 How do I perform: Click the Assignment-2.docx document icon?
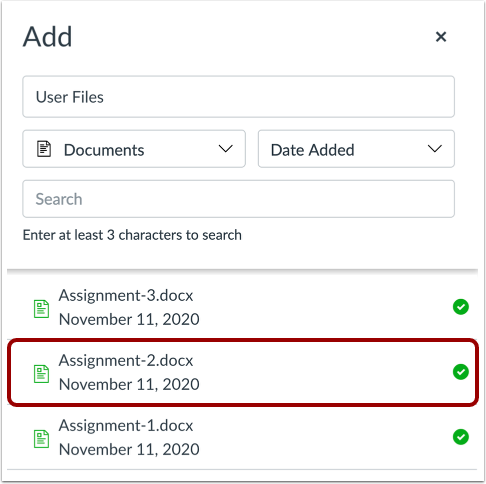[41, 374]
